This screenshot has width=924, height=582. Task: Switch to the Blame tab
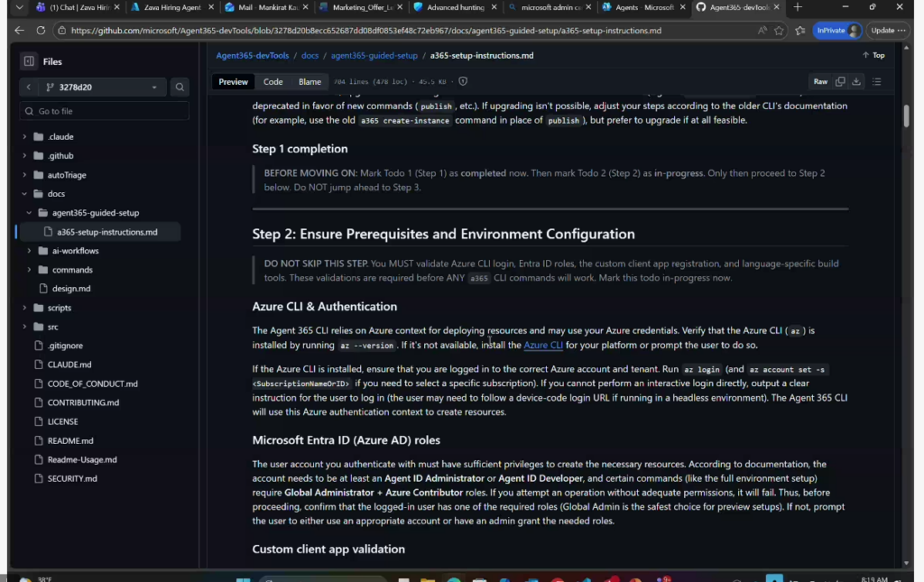[310, 81]
